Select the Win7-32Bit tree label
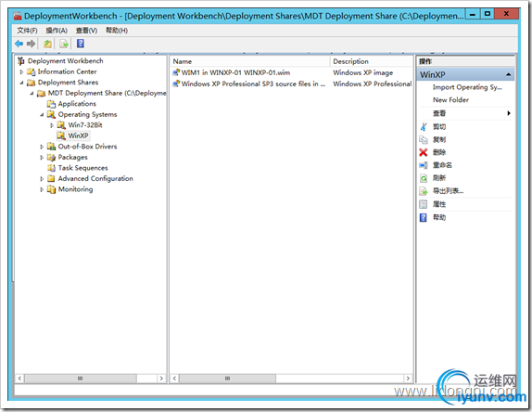This screenshot has height=412, width=532. click(85, 125)
